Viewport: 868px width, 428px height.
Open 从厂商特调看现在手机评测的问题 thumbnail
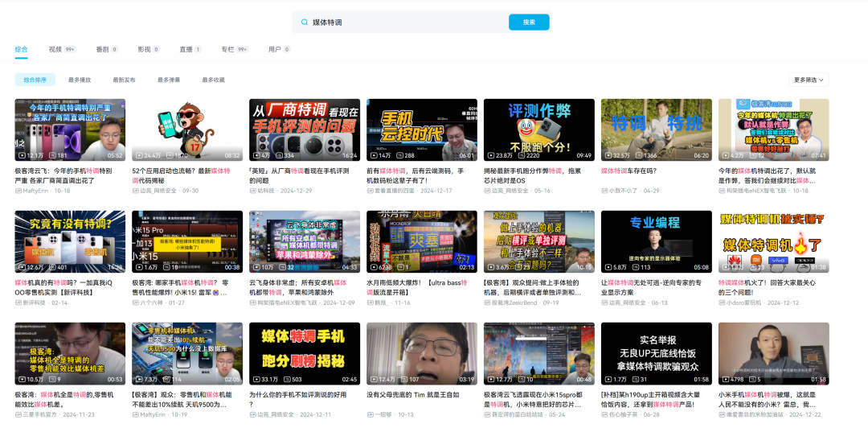click(x=305, y=130)
